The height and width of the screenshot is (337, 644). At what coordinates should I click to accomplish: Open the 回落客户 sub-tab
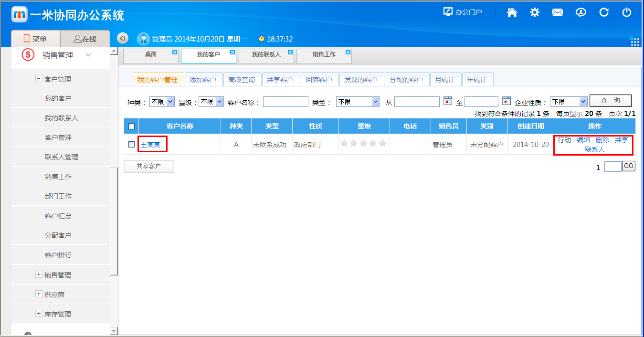pos(319,80)
